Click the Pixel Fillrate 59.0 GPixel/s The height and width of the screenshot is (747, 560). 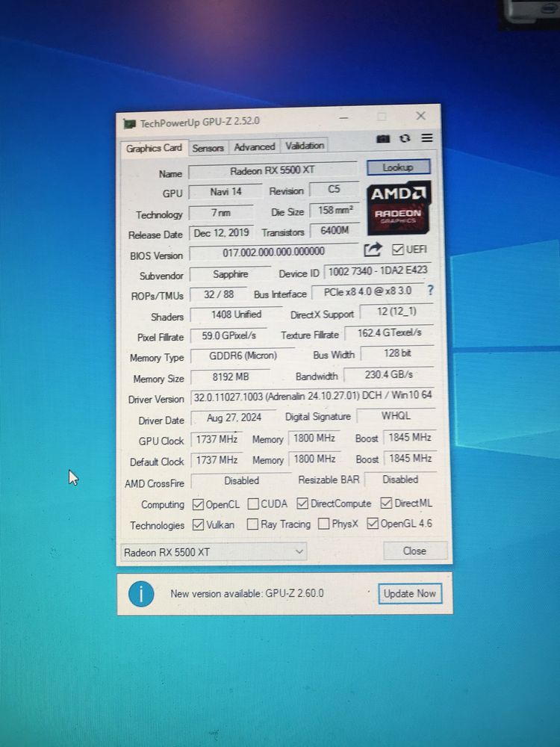[228, 336]
